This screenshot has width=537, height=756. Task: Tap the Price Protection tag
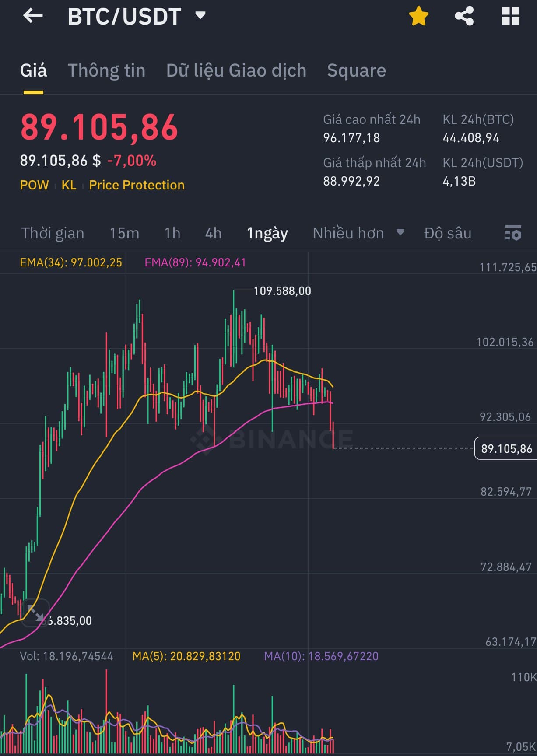point(137,185)
